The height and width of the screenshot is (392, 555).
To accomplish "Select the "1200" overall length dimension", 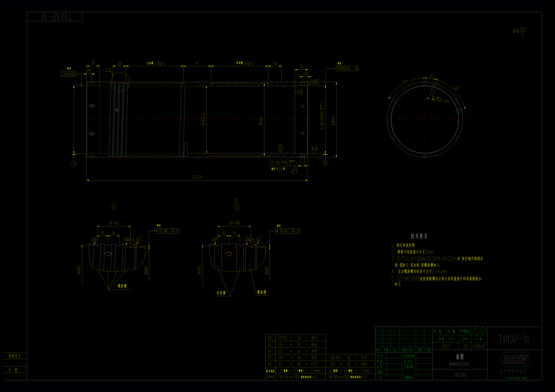I will pyautogui.click(x=197, y=177).
